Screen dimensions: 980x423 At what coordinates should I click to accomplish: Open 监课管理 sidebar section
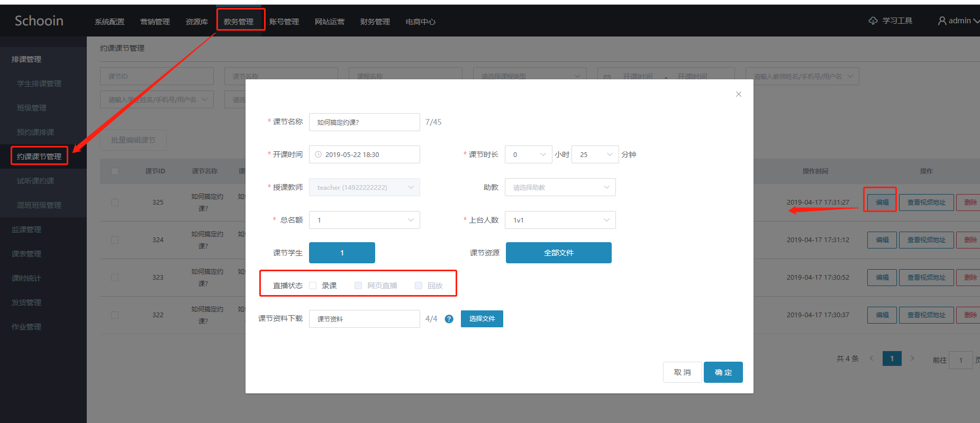tap(26, 229)
